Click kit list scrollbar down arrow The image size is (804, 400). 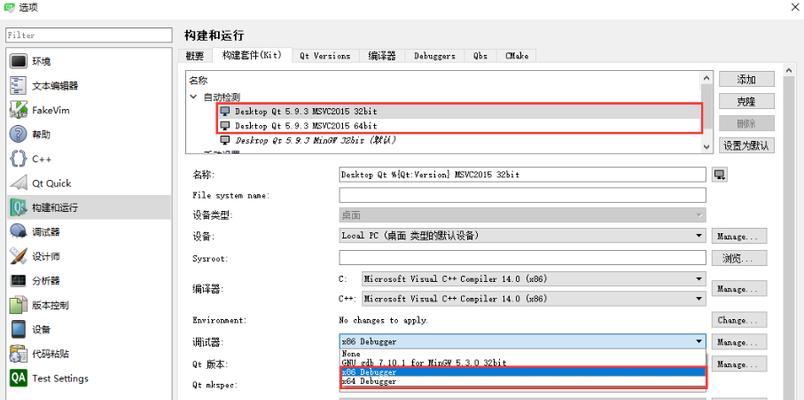tap(707, 147)
